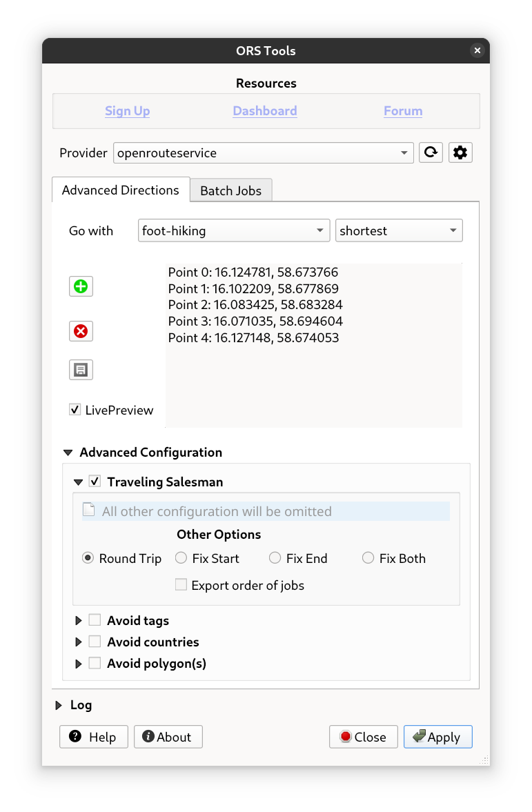Open the Provider openrouteservice dropdown

point(263,152)
